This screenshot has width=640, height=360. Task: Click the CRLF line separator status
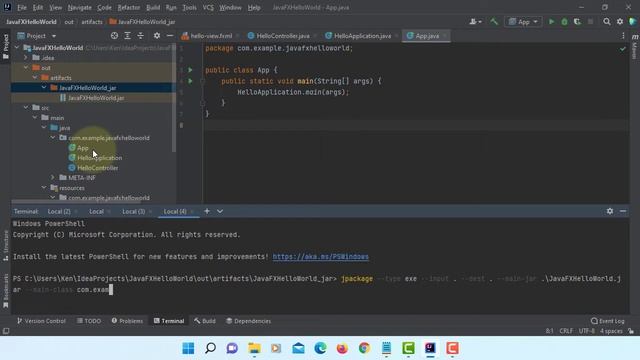click(566, 331)
